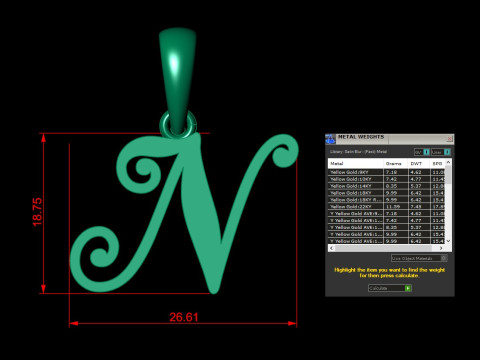The height and width of the screenshot is (360, 480).
Task: Click the 11.59 grams value cell
Action: tap(396, 207)
